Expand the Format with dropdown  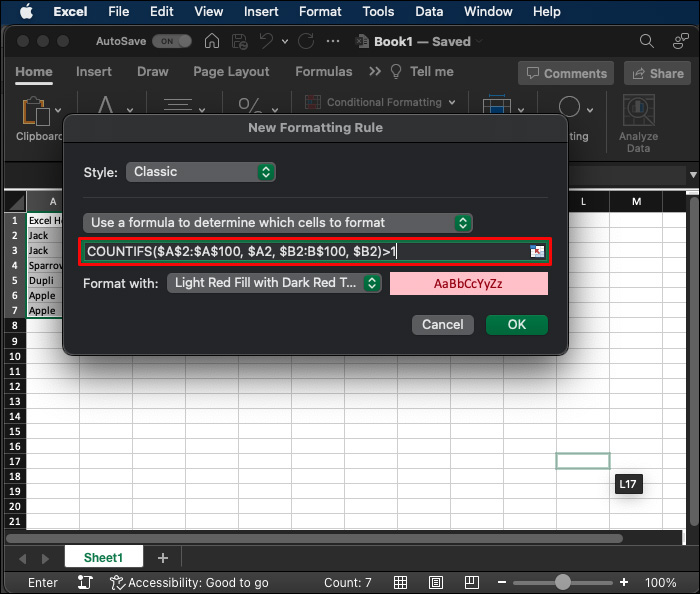(x=274, y=283)
